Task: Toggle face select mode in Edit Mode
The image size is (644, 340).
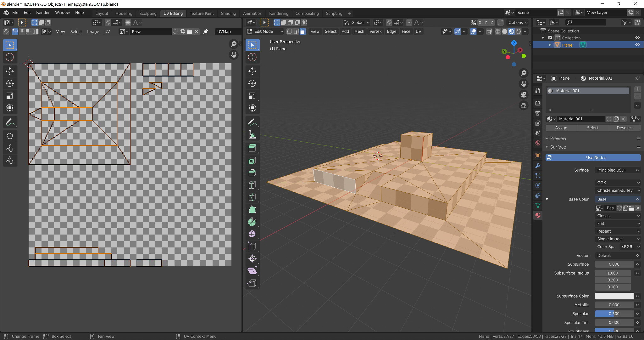Action: [x=303, y=31]
